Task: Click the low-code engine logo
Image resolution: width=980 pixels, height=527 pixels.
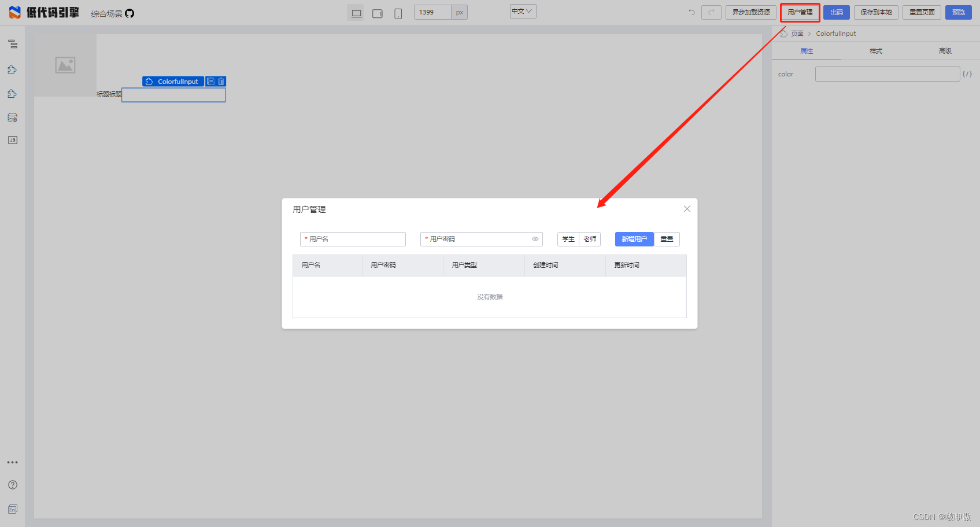Action: click(x=44, y=12)
